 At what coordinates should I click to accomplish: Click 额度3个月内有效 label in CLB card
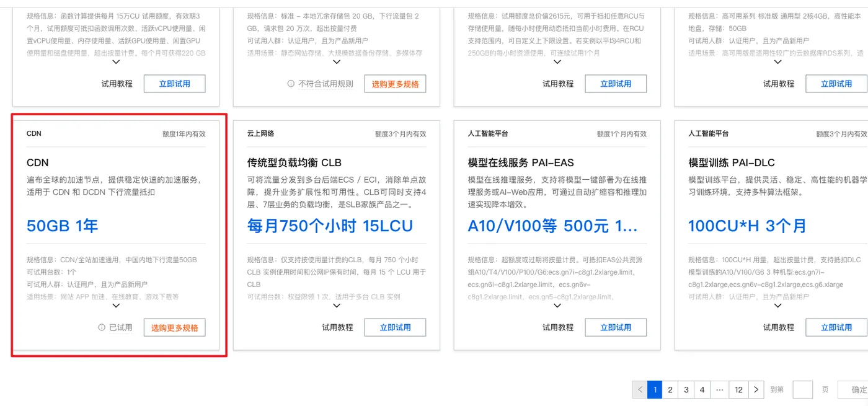tap(401, 134)
